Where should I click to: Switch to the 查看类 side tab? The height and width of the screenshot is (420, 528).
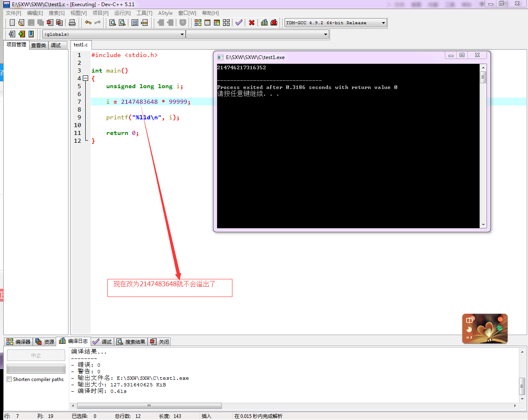pyautogui.click(x=39, y=46)
